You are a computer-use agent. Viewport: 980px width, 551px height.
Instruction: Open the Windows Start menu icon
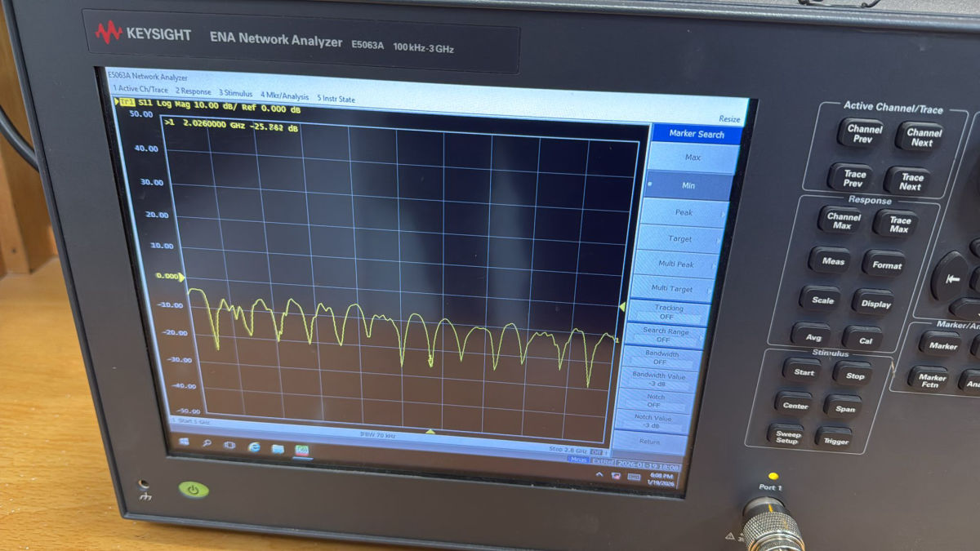point(184,442)
